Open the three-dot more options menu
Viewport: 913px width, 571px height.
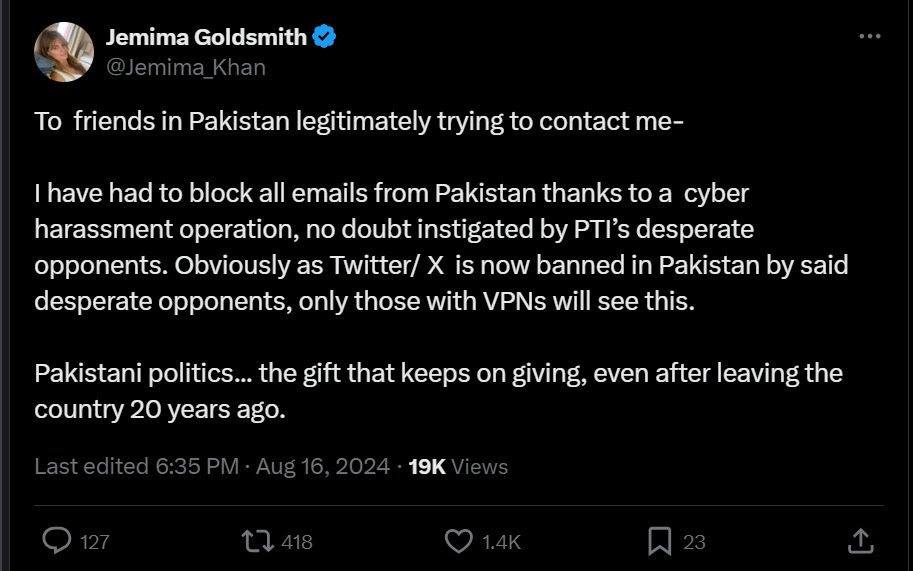[870, 37]
